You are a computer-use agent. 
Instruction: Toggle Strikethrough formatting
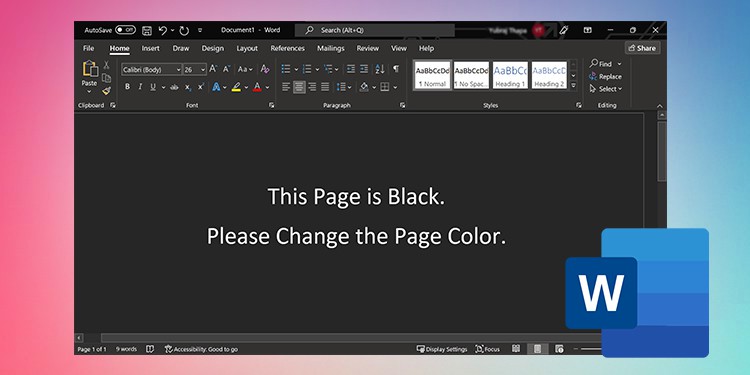[175, 87]
